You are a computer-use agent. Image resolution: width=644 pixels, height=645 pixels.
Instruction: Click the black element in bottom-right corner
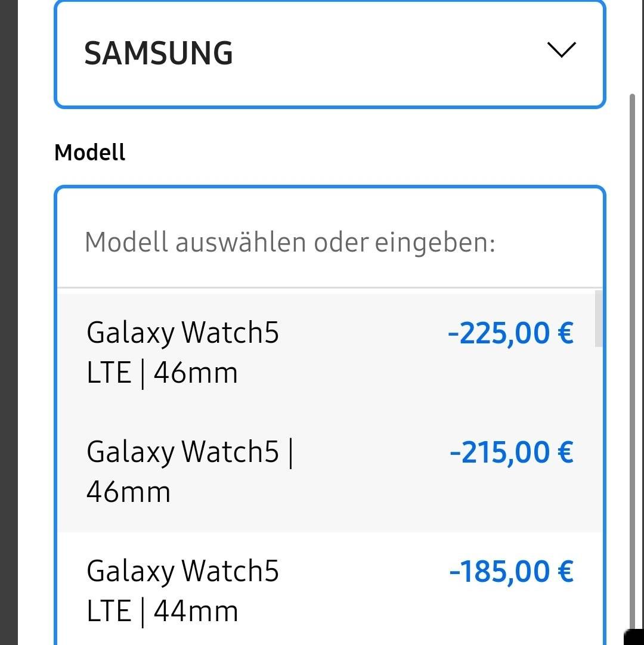[x=633, y=635]
